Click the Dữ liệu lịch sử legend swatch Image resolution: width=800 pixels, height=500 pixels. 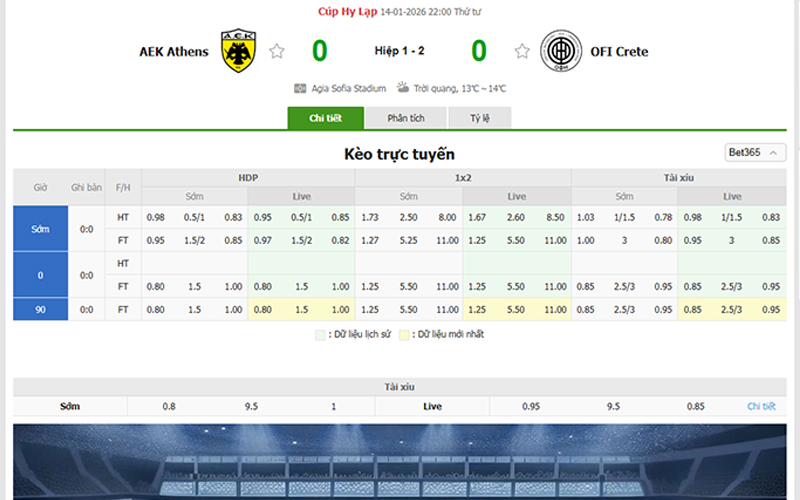pyautogui.click(x=320, y=335)
